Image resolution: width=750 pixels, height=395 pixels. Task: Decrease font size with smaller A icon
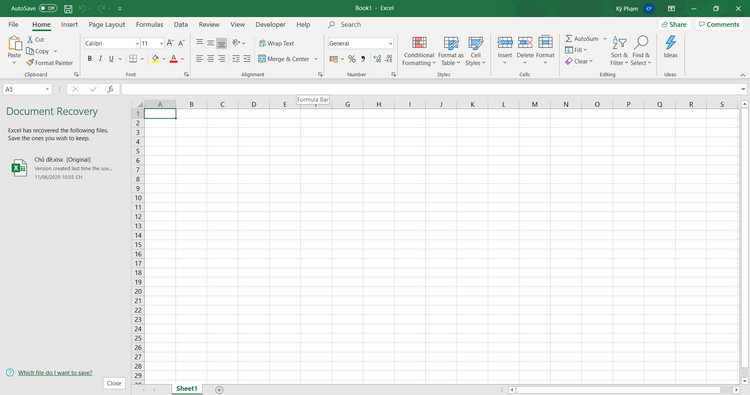(181, 44)
